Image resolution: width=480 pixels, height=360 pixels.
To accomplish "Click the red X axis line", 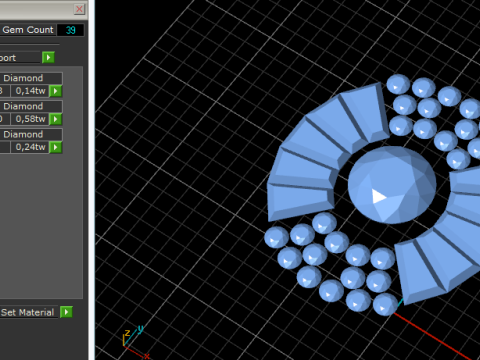I will click(x=433, y=336).
